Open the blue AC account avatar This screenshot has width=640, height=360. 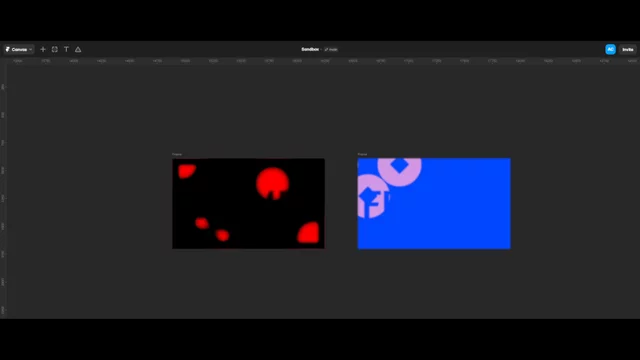[610, 49]
